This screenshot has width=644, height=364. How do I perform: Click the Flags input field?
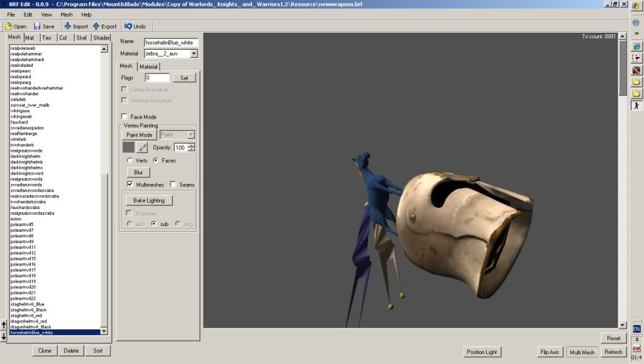tap(157, 77)
